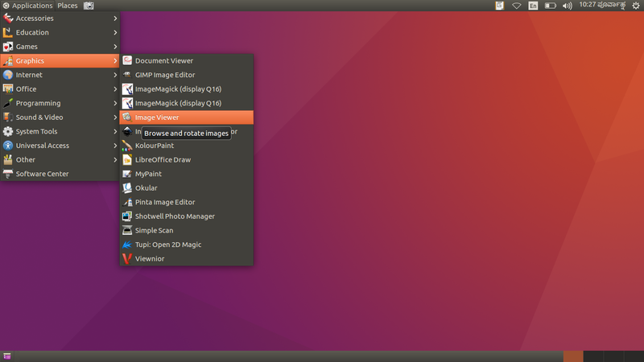Click the Software Center icon

click(x=8, y=174)
